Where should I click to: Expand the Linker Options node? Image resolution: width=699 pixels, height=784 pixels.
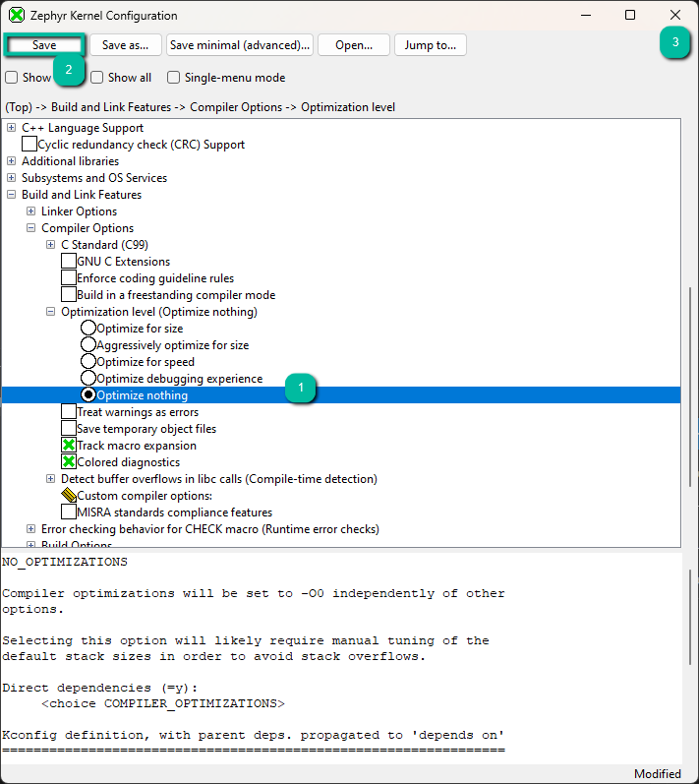31,211
